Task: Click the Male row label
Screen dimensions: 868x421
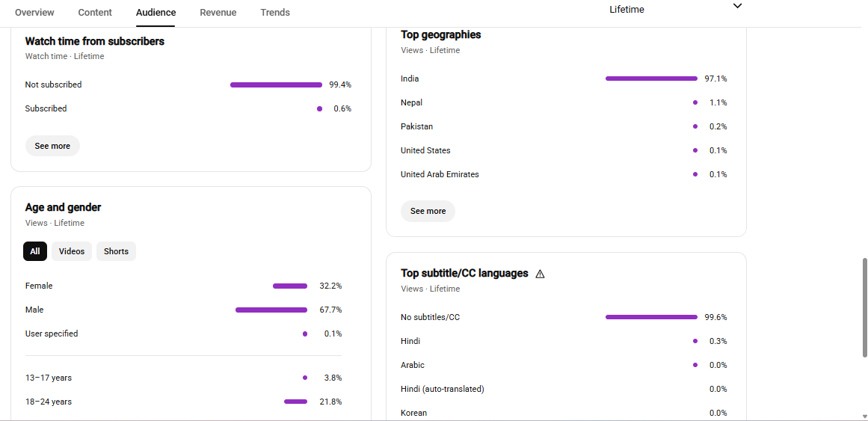Action: (34, 310)
